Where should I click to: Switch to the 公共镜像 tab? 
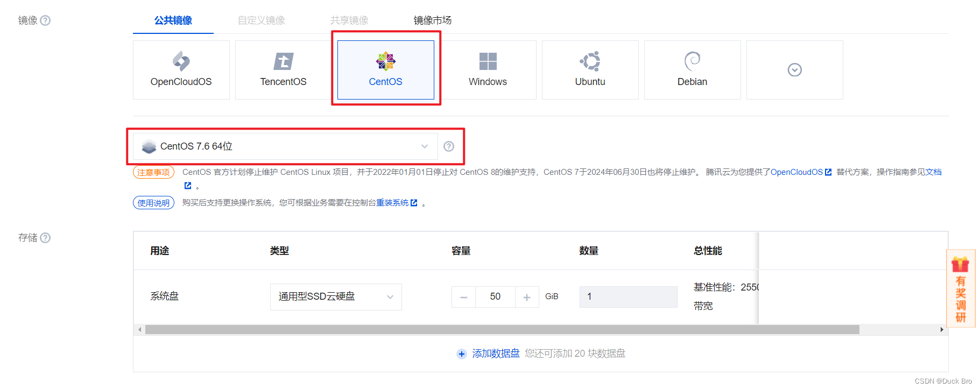(x=173, y=20)
